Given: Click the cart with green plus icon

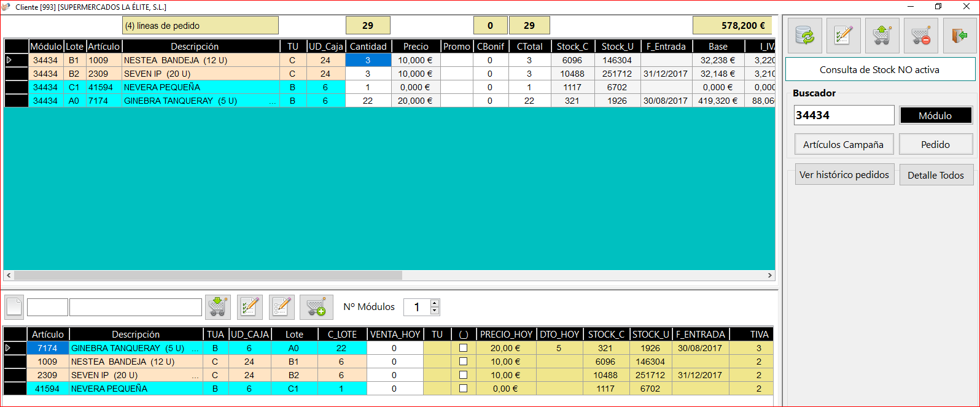Looking at the screenshot, I should (316, 307).
